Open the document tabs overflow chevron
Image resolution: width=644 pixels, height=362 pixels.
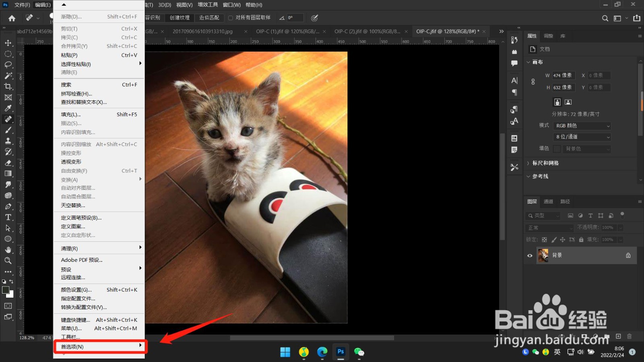[x=501, y=31]
